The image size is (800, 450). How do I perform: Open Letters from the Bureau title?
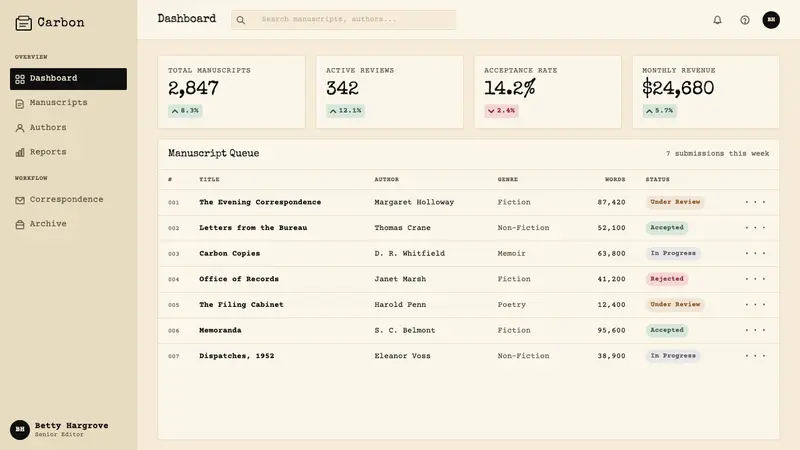pyautogui.click(x=253, y=228)
